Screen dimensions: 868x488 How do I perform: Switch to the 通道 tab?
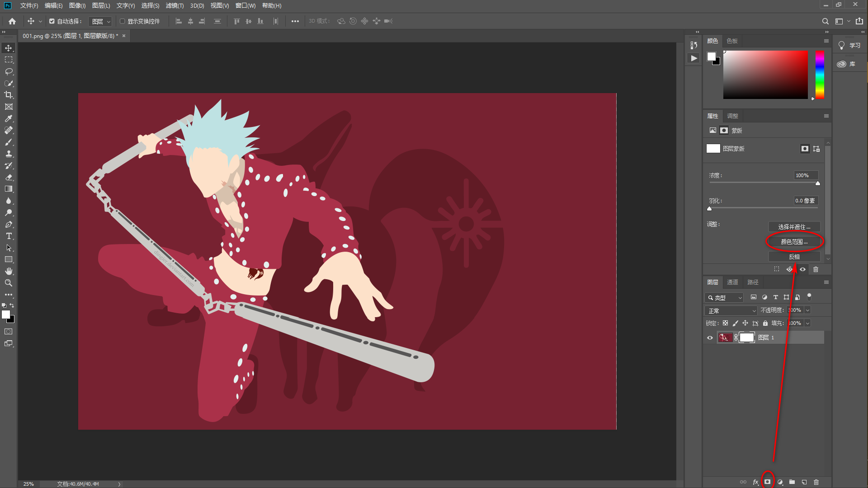(732, 282)
